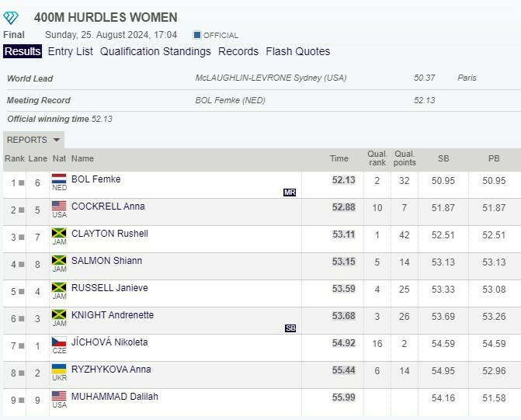Open the REPORTS dropdown
The width and height of the screenshot is (521, 420).
coord(33,141)
